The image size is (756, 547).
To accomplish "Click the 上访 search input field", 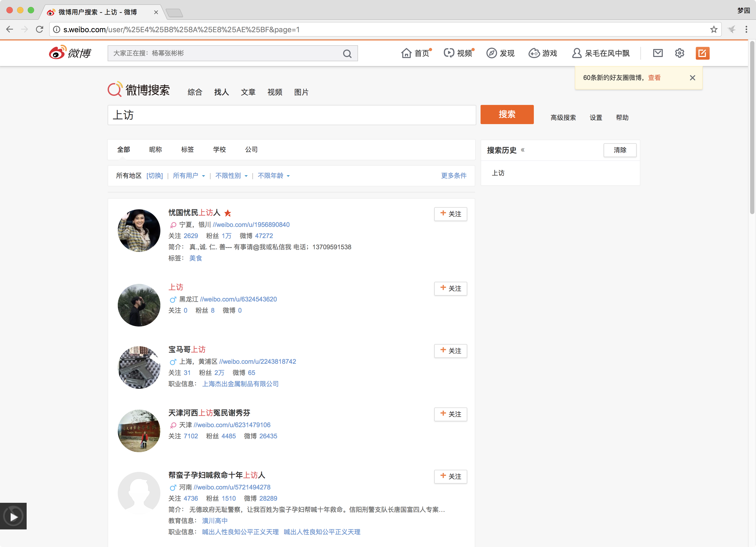I will (291, 115).
